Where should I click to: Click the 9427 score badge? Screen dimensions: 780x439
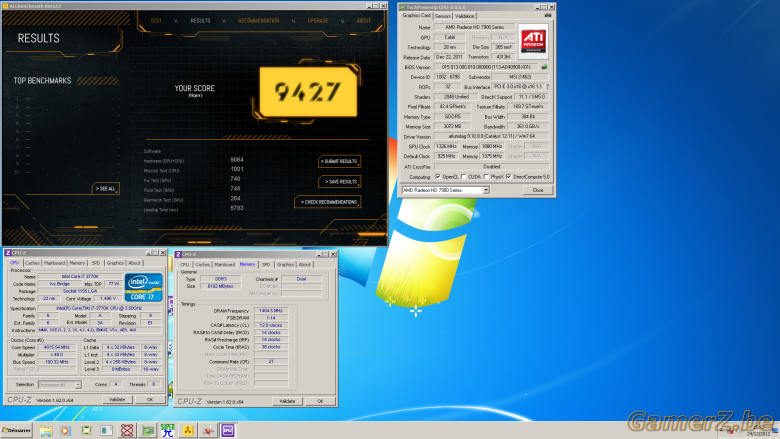coord(308,92)
